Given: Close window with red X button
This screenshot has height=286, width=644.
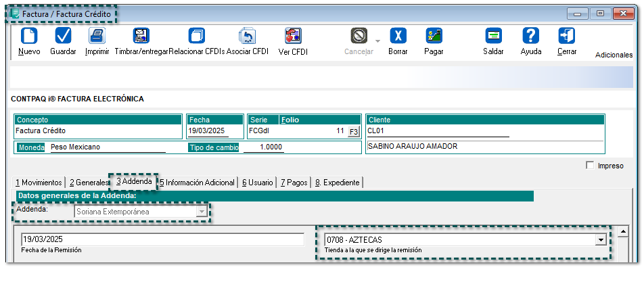Looking at the screenshot, I should pos(624,14).
